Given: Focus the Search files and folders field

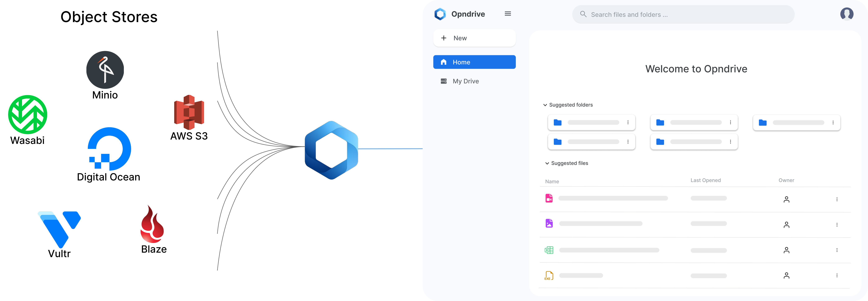Looking at the screenshot, I should (683, 14).
